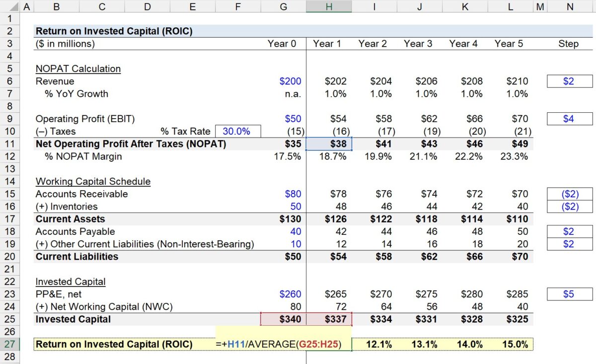The width and height of the screenshot is (596, 364).
Task: Click column header H
Action: pos(329,6)
